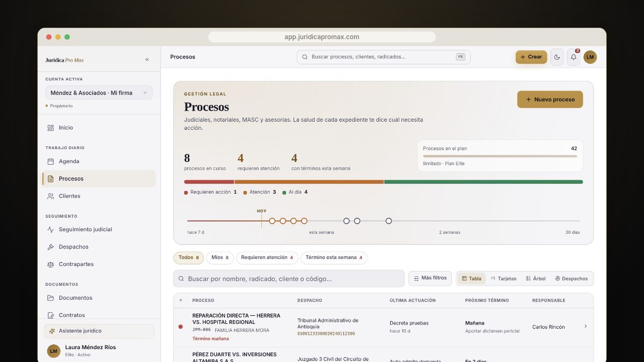
Task: Open Documentos via the folder icon
Action: pos(50,298)
